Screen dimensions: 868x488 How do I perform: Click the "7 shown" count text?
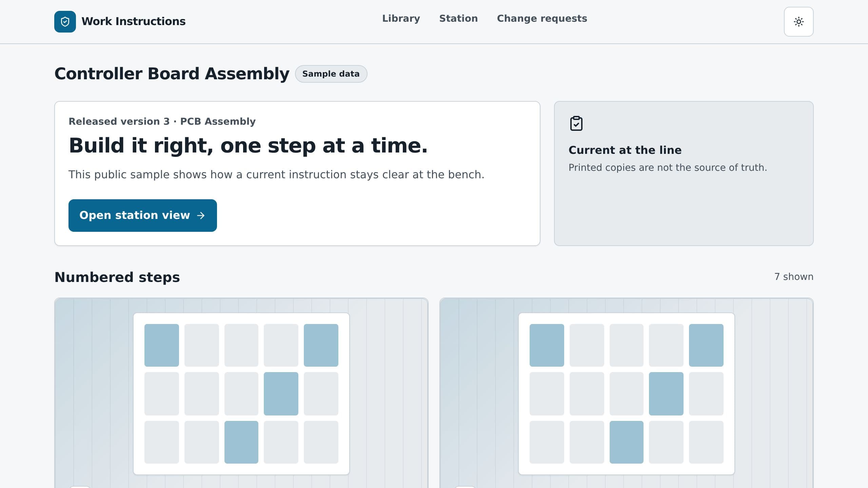tap(794, 277)
